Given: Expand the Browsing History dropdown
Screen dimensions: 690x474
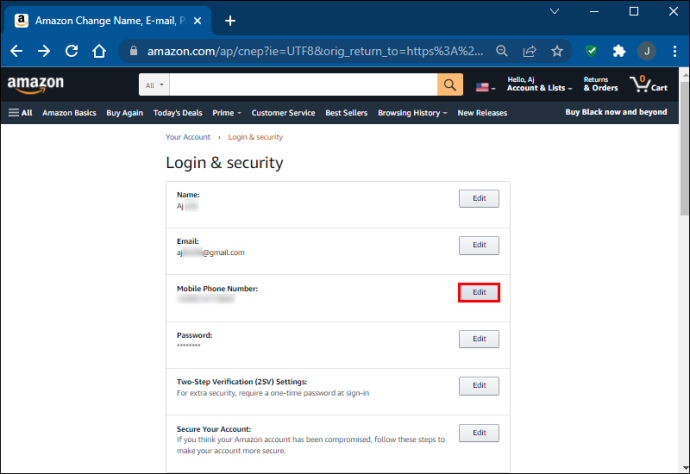Looking at the screenshot, I should coord(412,113).
